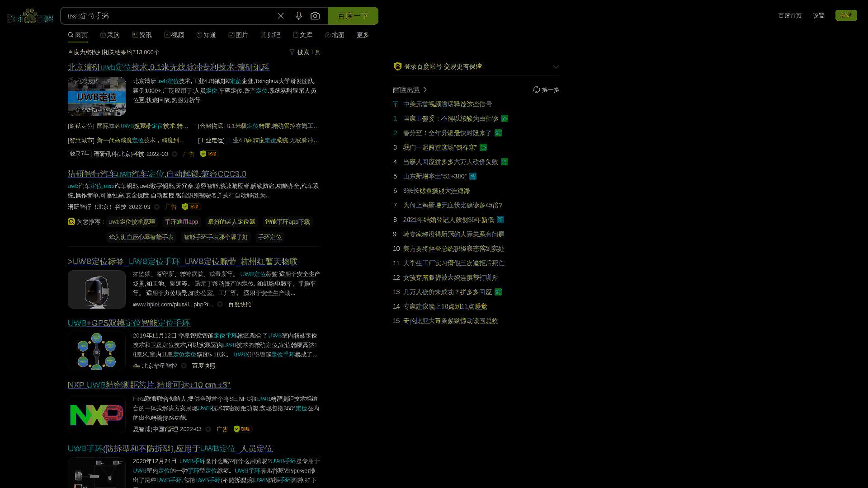Switch to the 图片 tab

[238, 35]
